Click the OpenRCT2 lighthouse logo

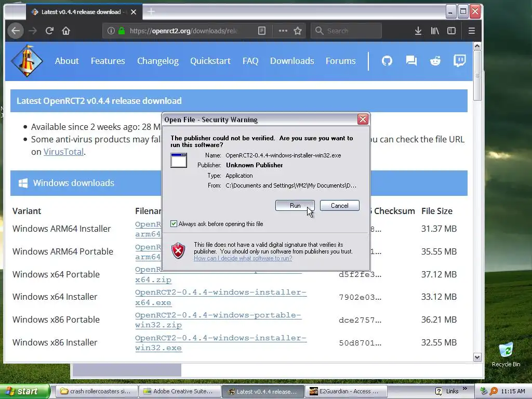click(x=27, y=61)
